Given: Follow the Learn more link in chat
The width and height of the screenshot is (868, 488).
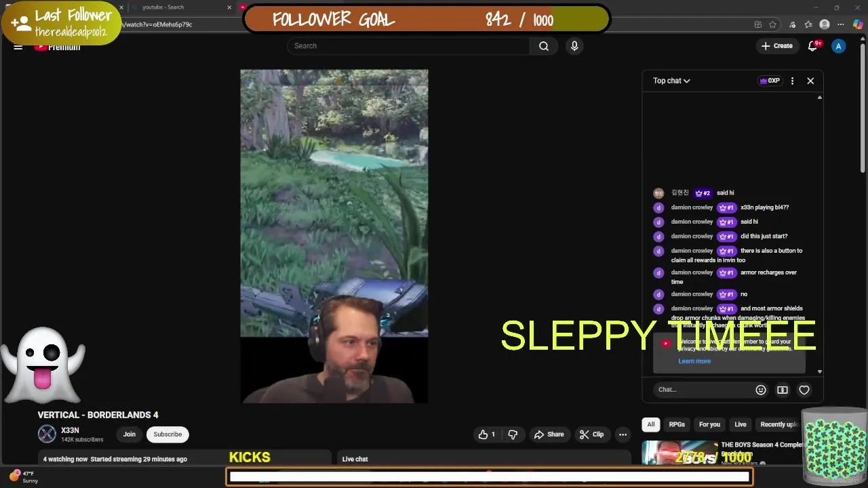Looking at the screenshot, I should pyautogui.click(x=694, y=361).
